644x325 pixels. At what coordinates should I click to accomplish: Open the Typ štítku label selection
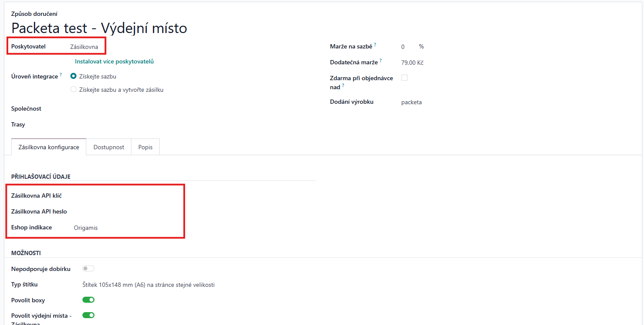[x=148, y=285]
